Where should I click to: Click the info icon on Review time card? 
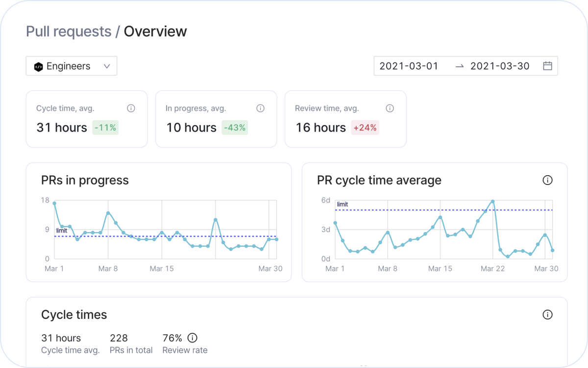point(390,108)
